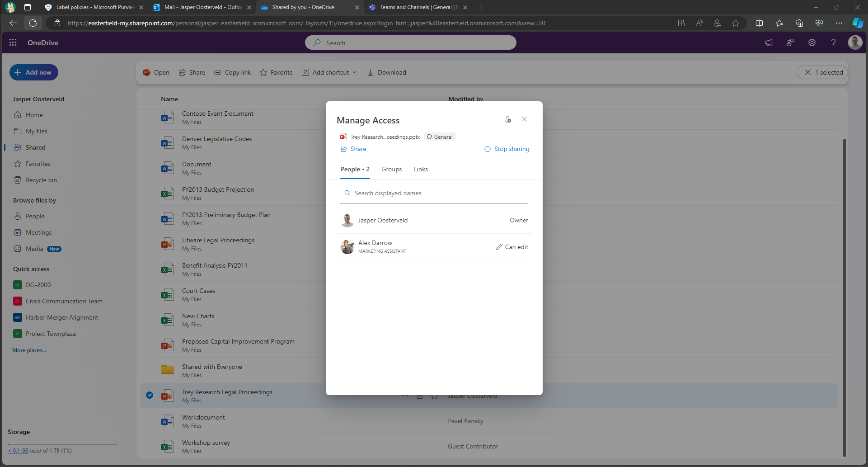Close the Manage Access dialog
The height and width of the screenshot is (467, 868).
(x=524, y=119)
